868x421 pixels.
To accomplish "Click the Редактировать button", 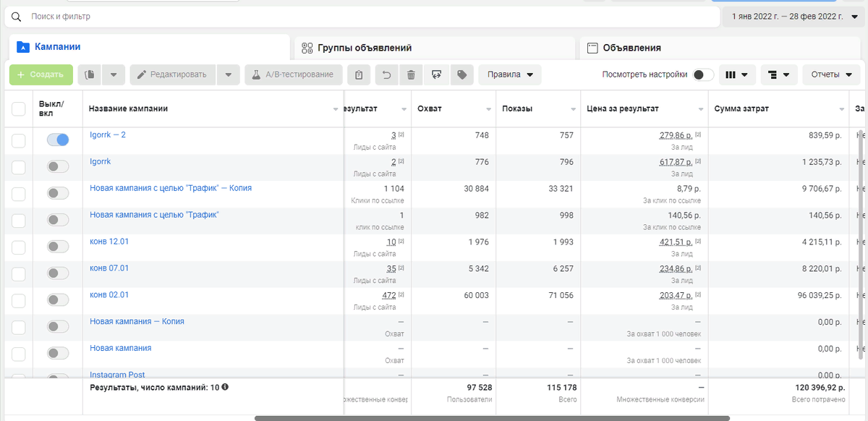I will pos(173,75).
